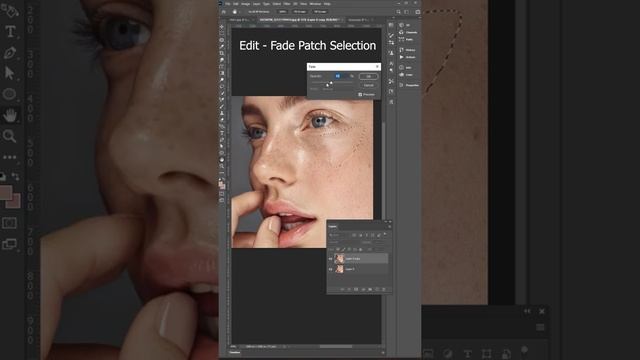Select the Zoom tool in the small toolbar
Image resolution: width=640 pixels, height=360 pixels.
coord(222,166)
